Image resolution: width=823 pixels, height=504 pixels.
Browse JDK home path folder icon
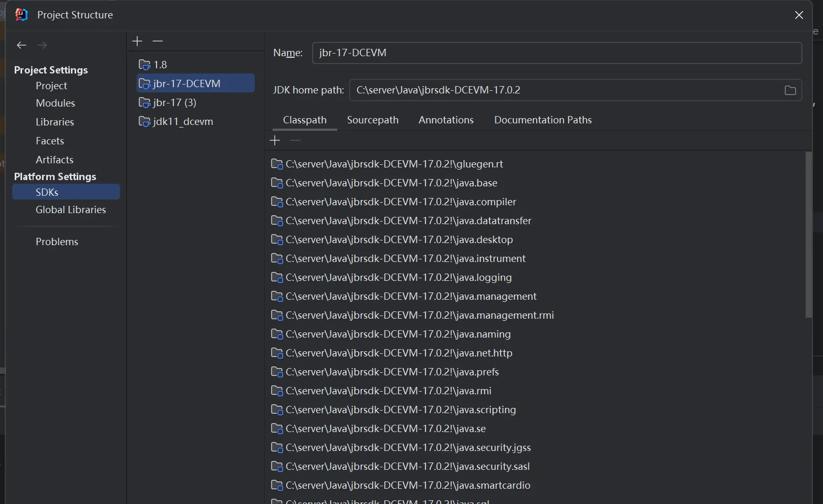coord(790,90)
